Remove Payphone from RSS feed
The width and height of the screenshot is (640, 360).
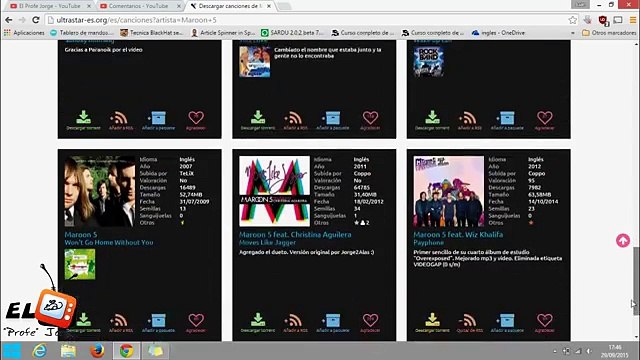tap(469, 323)
